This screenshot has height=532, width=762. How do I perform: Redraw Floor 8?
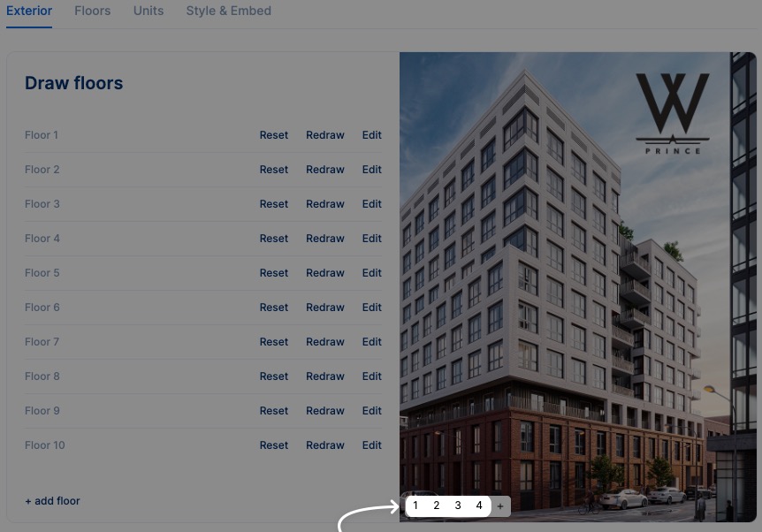point(325,376)
